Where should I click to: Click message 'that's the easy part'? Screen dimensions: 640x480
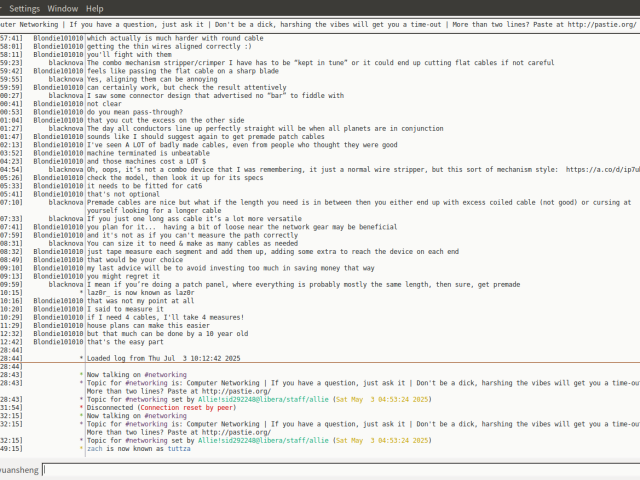[x=125, y=342]
